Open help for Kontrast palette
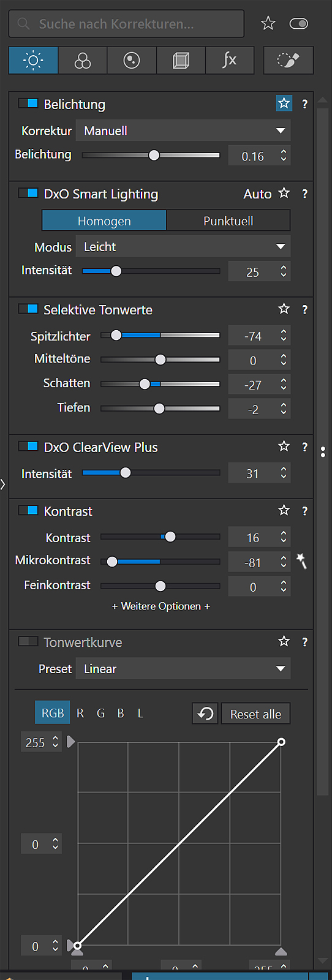 pos(304,511)
